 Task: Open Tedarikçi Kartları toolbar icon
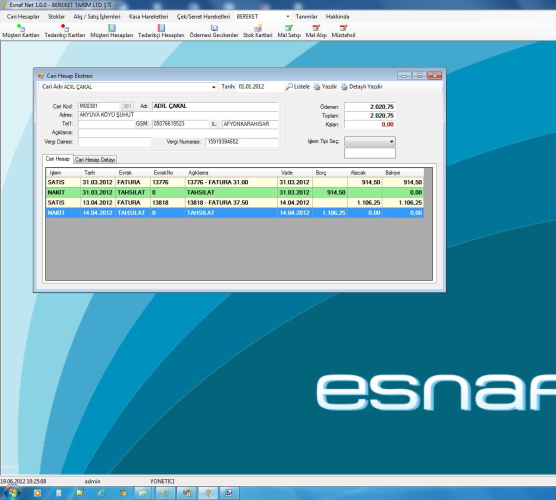point(65,31)
